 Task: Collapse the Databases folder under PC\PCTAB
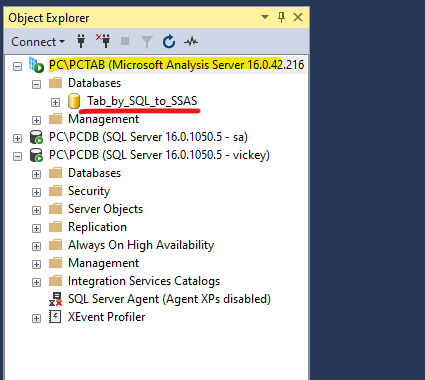(36, 84)
